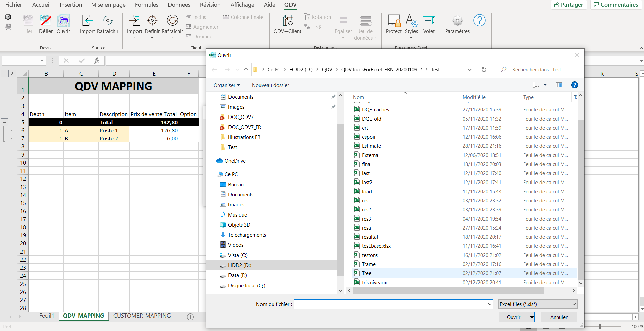The height and width of the screenshot is (331, 644).
Task: Open the Données ribbon tab
Action: pyautogui.click(x=179, y=5)
